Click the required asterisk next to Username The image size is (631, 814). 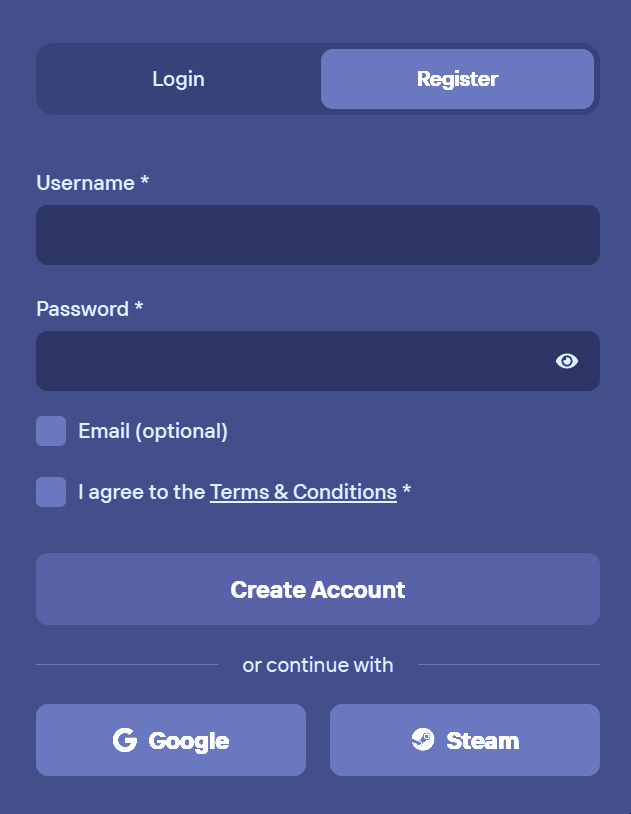(x=147, y=184)
